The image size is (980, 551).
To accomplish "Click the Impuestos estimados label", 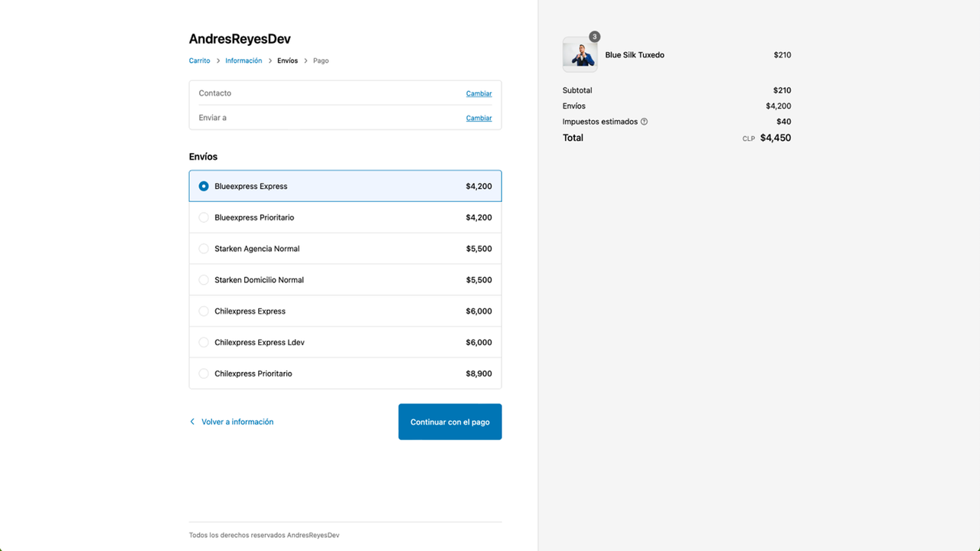I will coord(600,122).
